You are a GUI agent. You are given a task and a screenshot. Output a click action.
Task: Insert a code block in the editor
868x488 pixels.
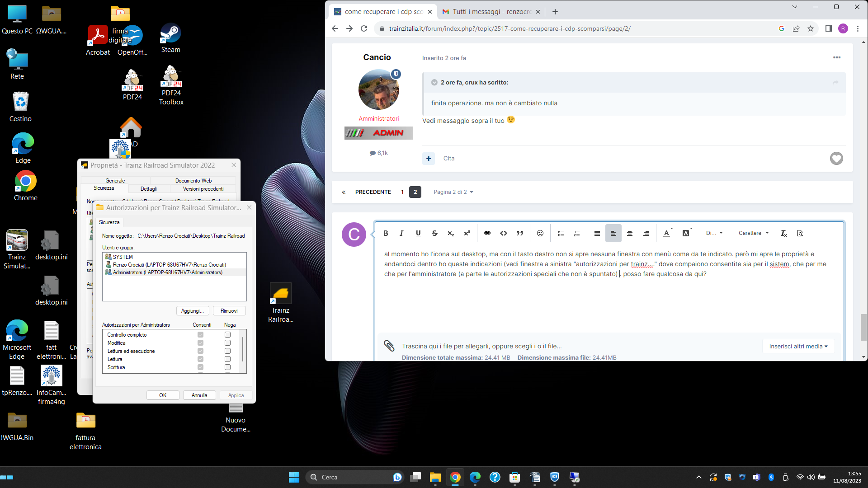[504, 233]
